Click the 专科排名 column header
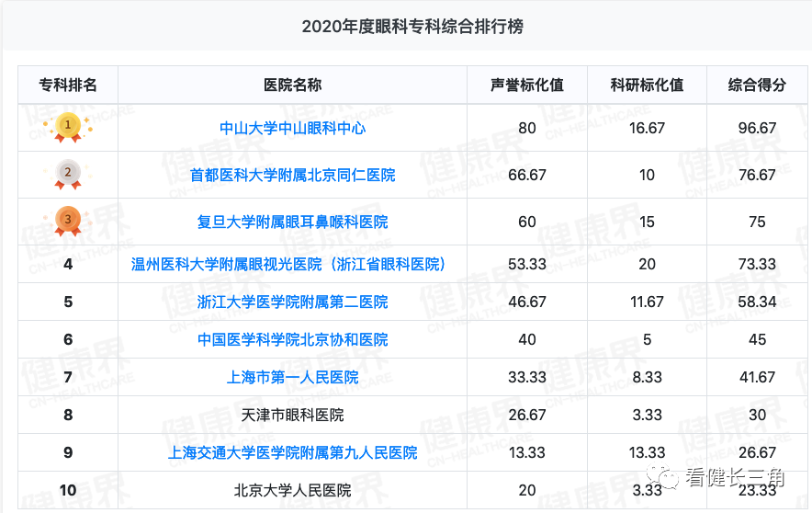 (68, 85)
